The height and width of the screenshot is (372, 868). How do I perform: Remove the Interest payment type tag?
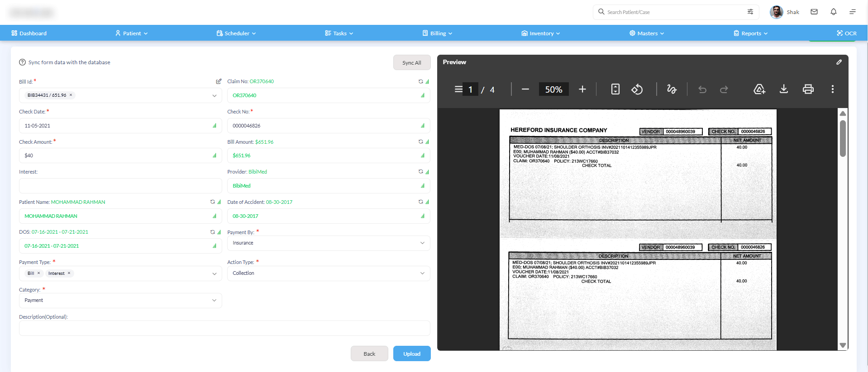click(x=69, y=273)
